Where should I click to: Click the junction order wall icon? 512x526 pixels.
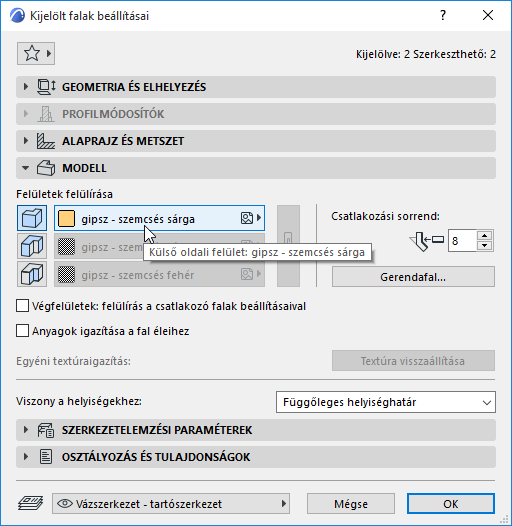click(427, 241)
